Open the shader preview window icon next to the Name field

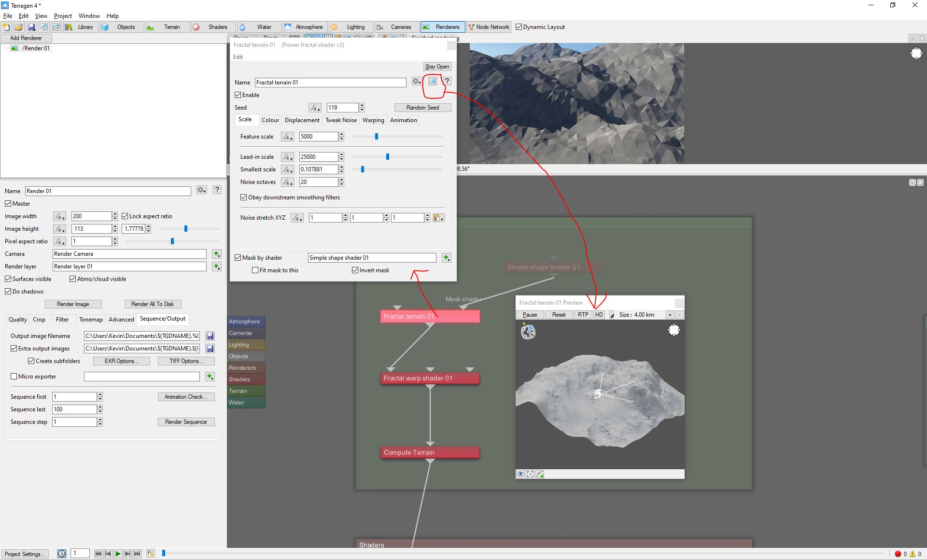coord(433,81)
